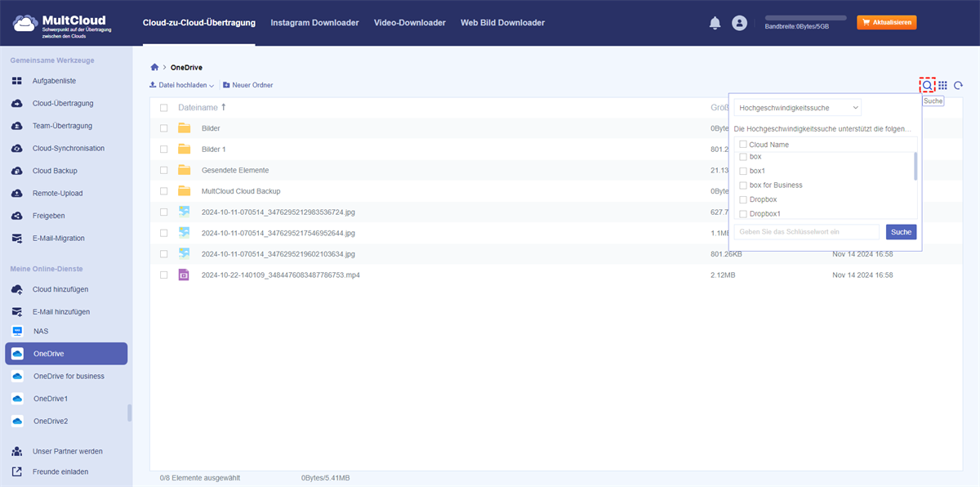The height and width of the screenshot is (487, 980).
Task: Click the 2.12MB size cell
Action: 723,275
